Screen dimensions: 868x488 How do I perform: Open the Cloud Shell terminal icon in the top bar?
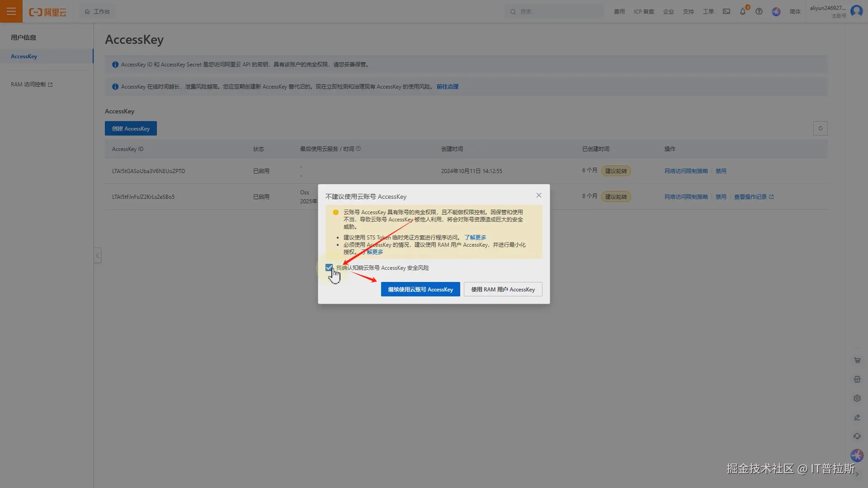[726, 12]
